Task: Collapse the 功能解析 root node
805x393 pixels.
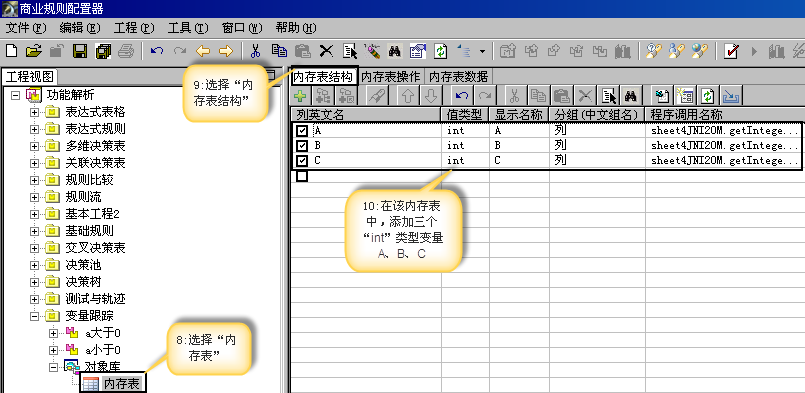Action: click(x=15, y=95)
